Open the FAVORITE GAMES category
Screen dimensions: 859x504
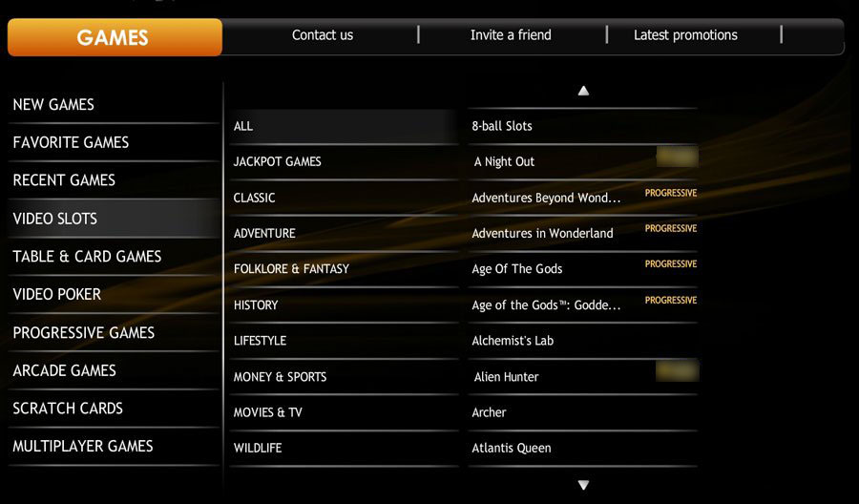click(71, 142)
